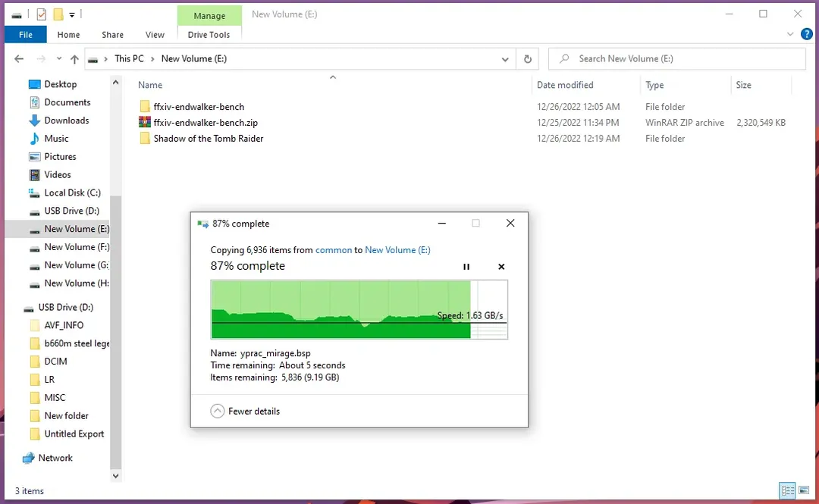Click the Properties quick access icon
Image resolution: width=819 pixels, height=504 pixels.
41,14
